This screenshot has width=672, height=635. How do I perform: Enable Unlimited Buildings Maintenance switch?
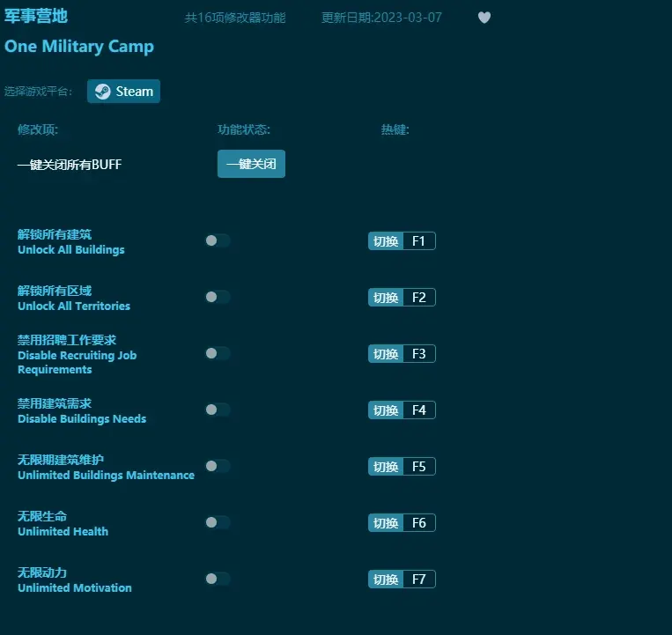click(218, 466)
